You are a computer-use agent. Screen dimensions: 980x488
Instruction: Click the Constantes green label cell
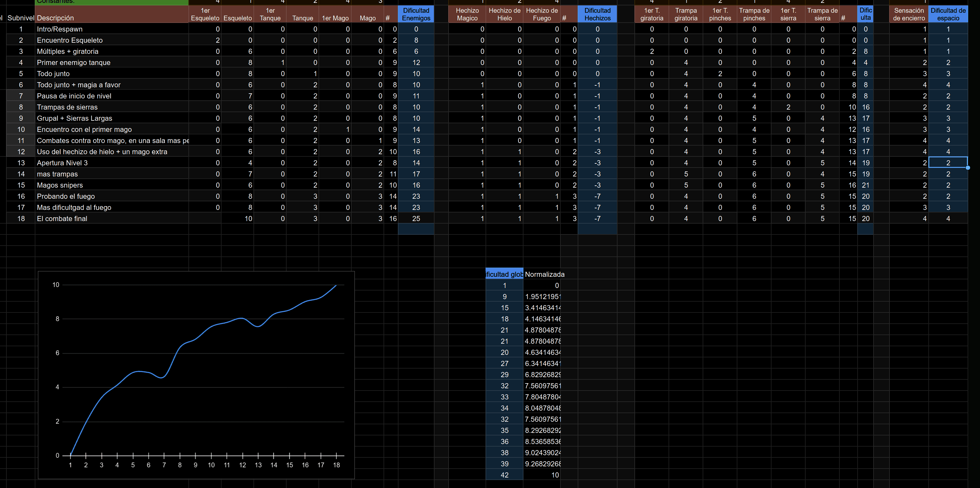112,2
